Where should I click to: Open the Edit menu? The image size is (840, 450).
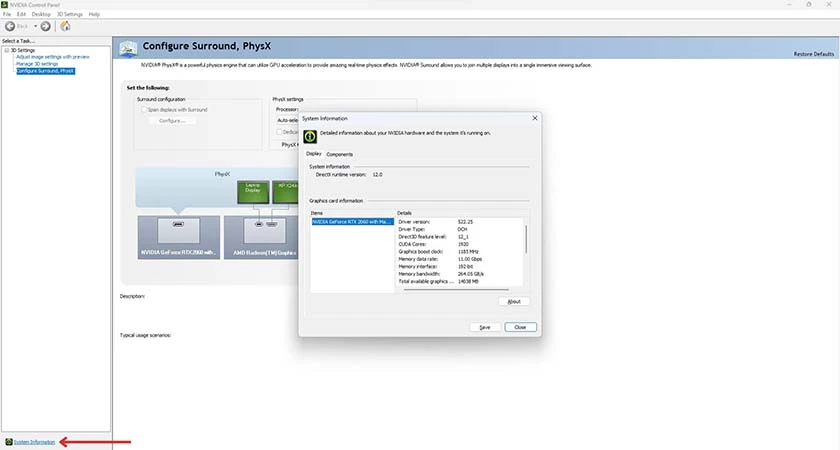pos(21,14)
